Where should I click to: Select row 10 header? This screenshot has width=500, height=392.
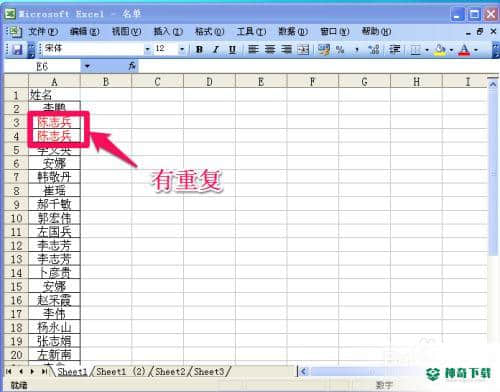pyautogui.click(x=16, y=218)
